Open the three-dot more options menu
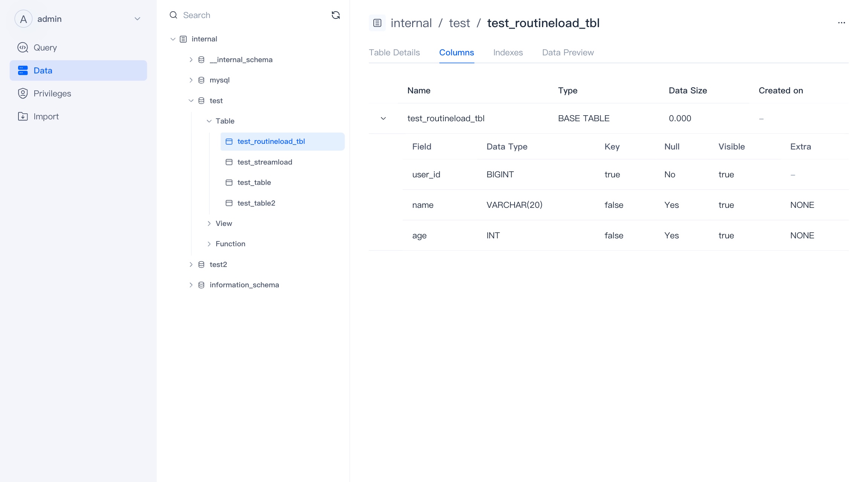Viewport: 868px width, 482px height. point(841,23)
